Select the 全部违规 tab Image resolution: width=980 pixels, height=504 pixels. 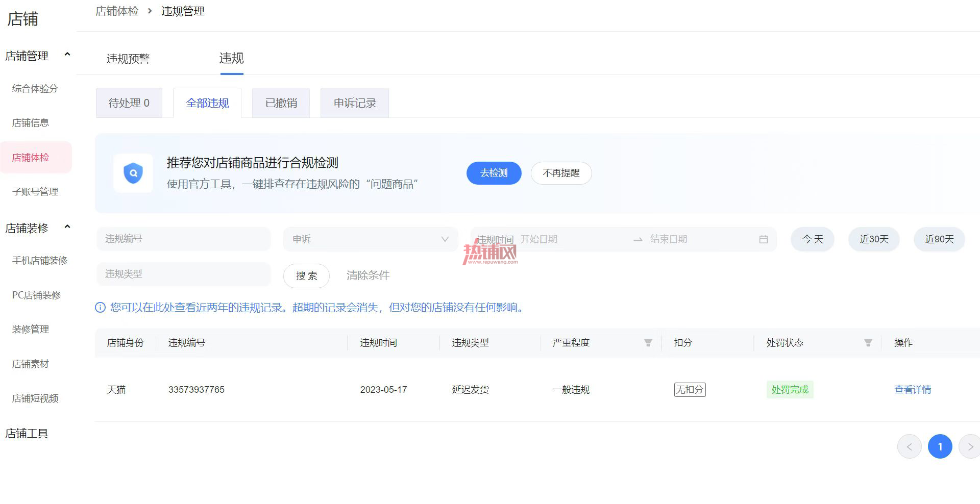click(x=207, y=103)
